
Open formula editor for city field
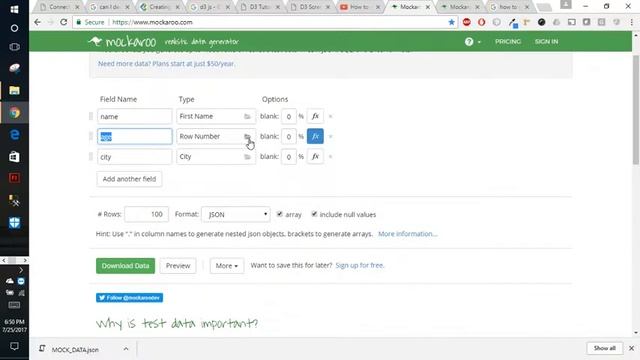tap(315, 157)
